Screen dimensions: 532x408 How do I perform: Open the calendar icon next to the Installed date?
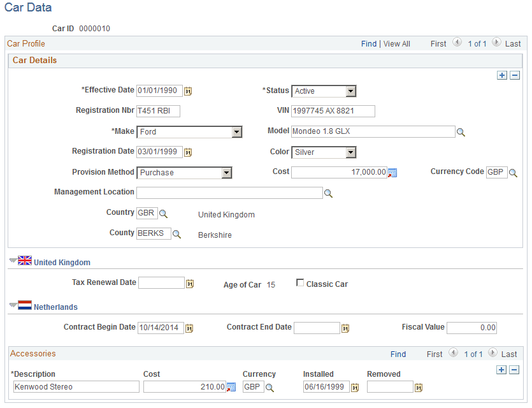(356, 386)
